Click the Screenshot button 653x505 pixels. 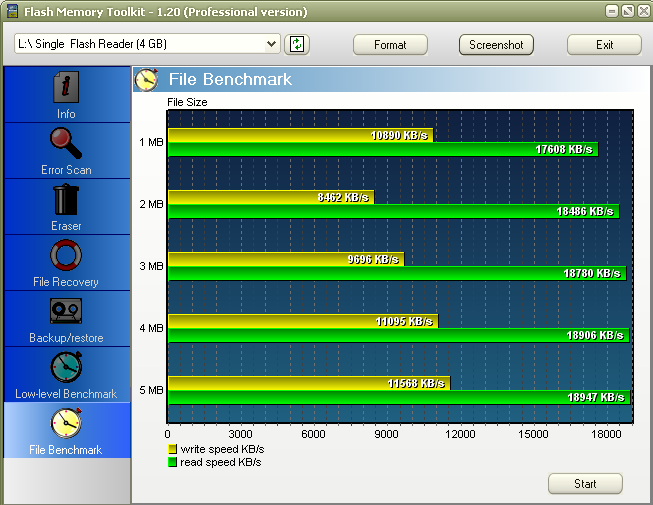coord(496,45)
